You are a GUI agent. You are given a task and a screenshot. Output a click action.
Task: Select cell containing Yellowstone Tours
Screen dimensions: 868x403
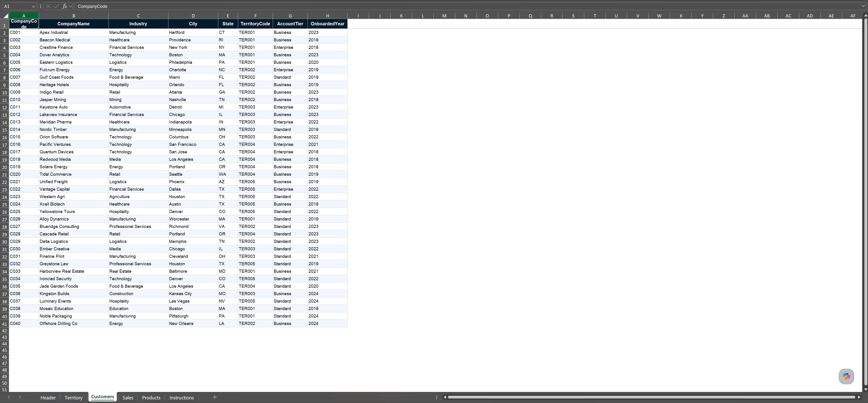point(74,212)
